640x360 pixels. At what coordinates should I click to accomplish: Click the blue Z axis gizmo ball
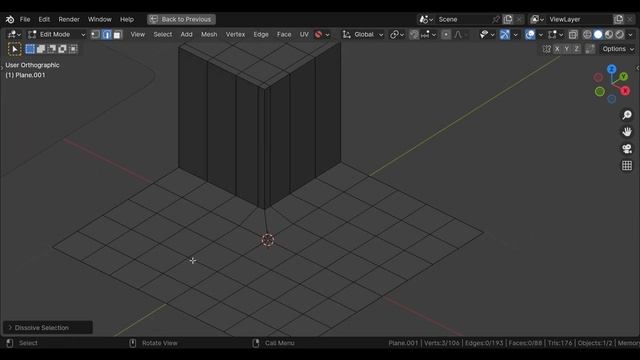(x=611, y=69)
